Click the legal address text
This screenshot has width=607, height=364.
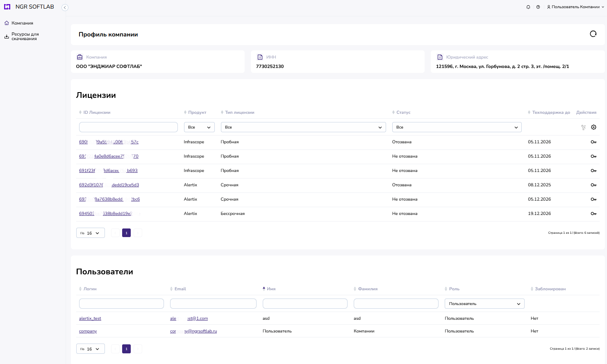[x=502, y=66]
